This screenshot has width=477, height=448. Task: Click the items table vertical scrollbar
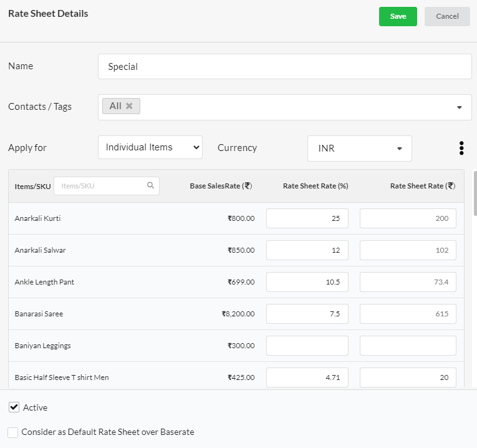pyautogui.click(x=475, y=193)
